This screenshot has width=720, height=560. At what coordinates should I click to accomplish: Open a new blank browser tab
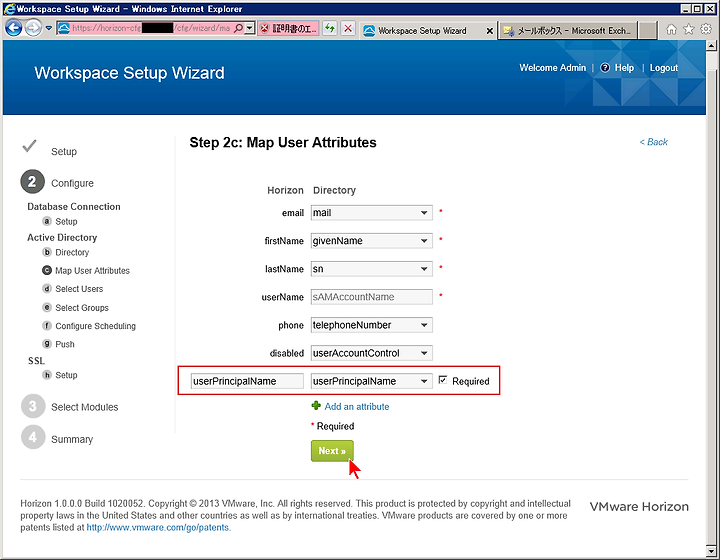tap(647, 31)
